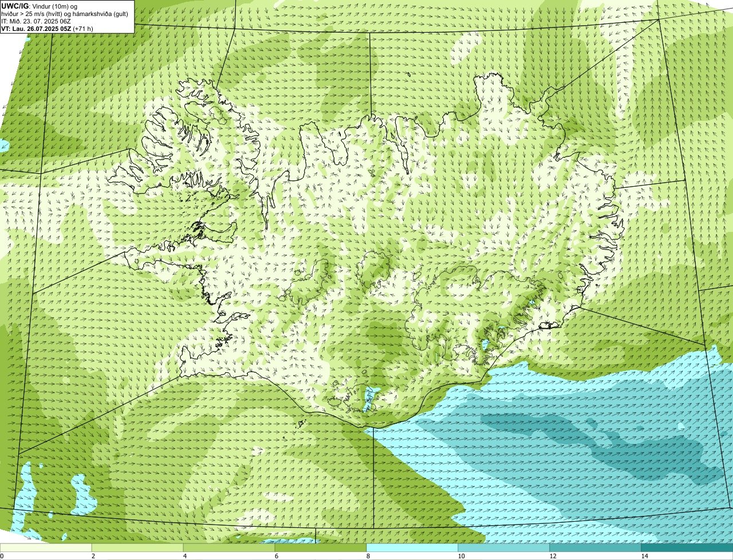
Task: Click the legend scale label '2'
Action: coord(93,556)
